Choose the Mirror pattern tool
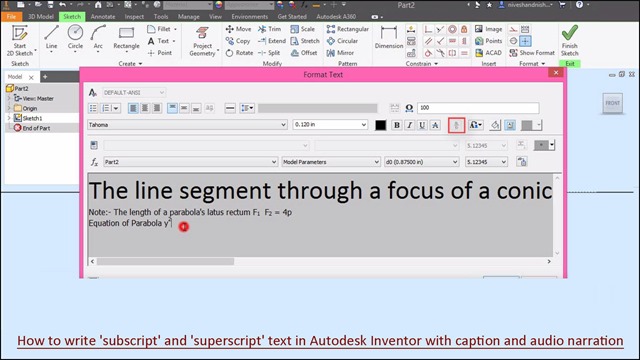640x360 pixels. [340, 53]
